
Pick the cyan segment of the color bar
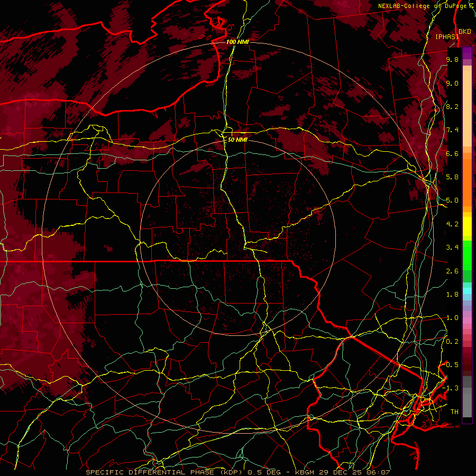pyautogui.click(x=467, y=291)
